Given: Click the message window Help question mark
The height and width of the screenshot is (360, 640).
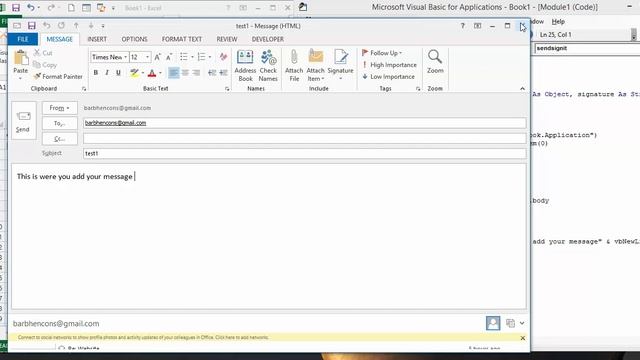Looking at the screenshot, I should pos(462,26).
